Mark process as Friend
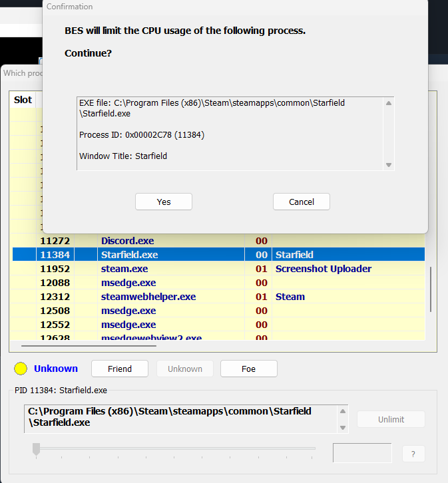Viewport: 448px width, 483px height. pos(120,369)
